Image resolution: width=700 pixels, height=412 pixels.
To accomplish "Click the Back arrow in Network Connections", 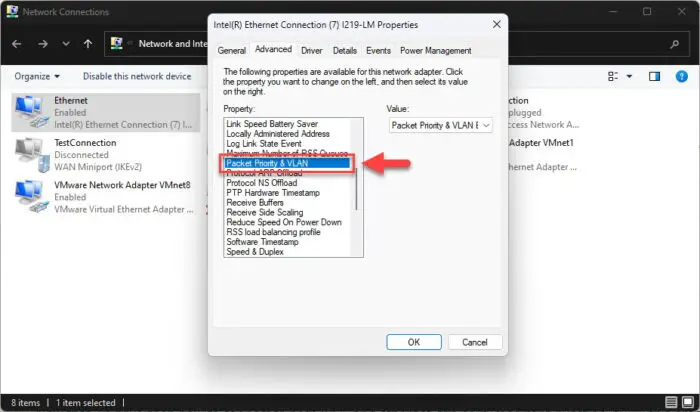I will click(17, 44).
